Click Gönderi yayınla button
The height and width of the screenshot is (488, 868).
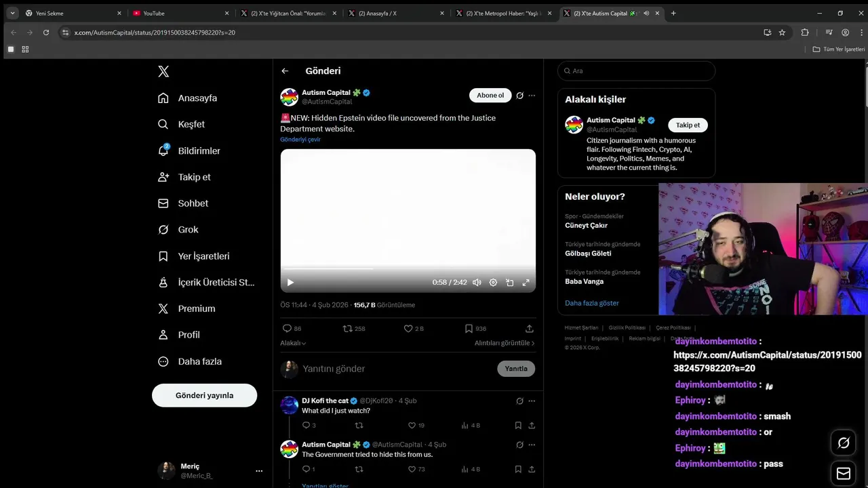point(204,395)
